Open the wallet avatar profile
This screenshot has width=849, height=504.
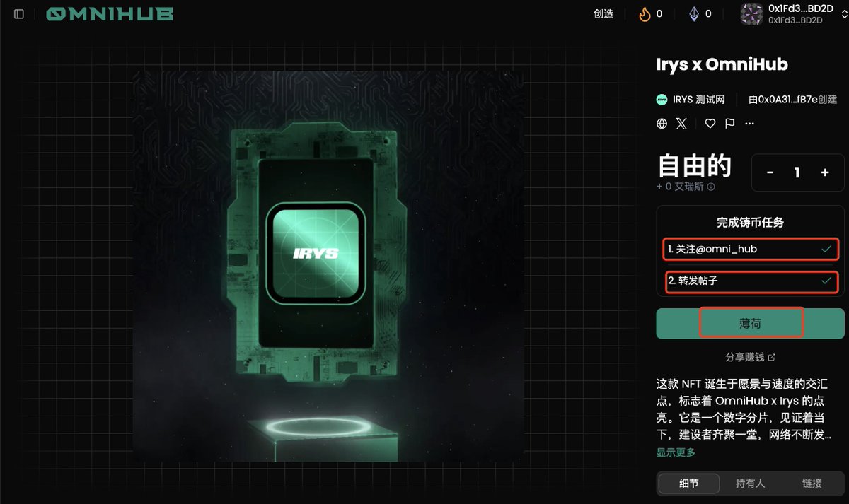pos(751,13)
